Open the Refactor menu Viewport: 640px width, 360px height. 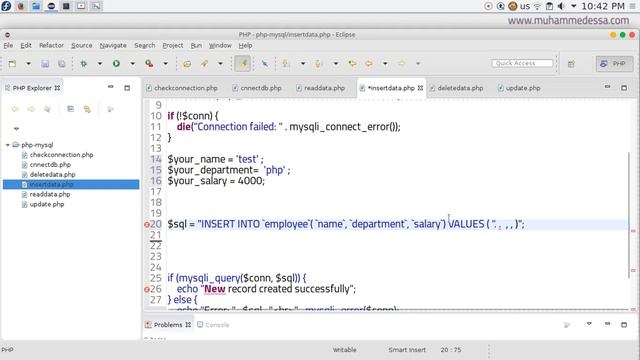(x=51, y=45)
